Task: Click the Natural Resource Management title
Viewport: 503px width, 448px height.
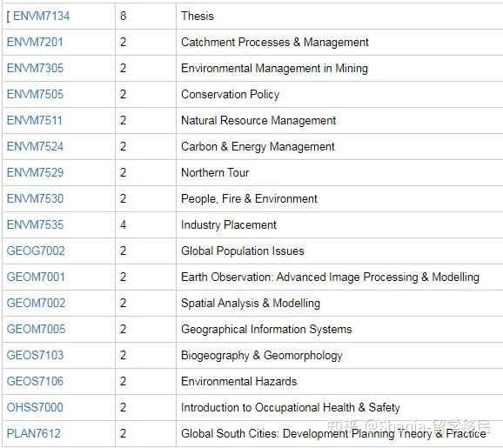Action: (258, 120)
